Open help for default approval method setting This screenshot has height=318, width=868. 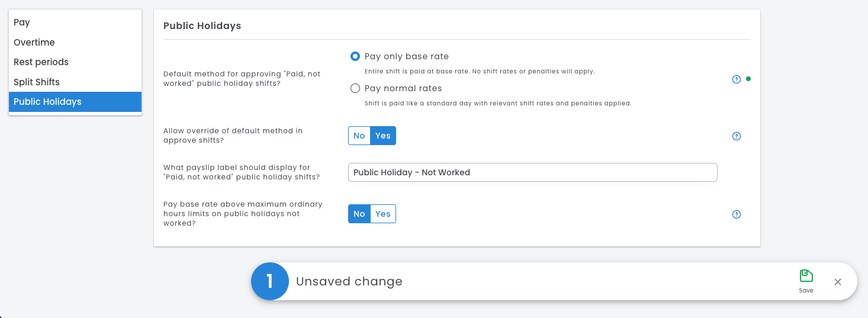[x=737, y=79]
